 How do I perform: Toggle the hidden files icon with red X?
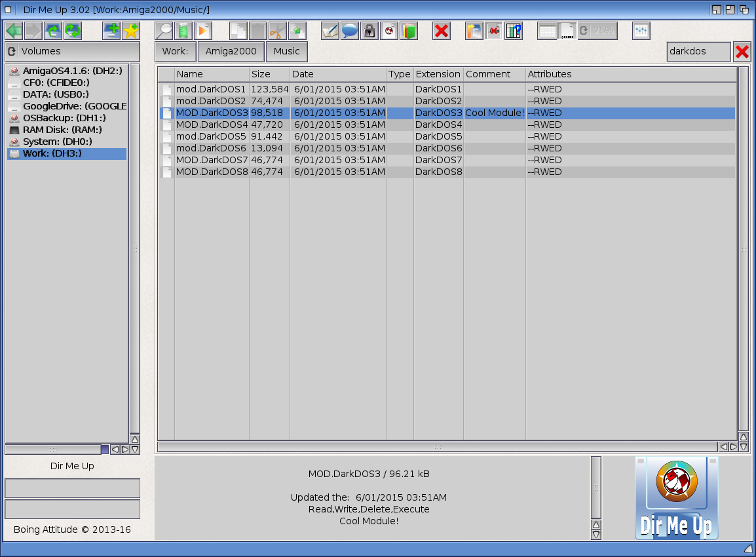point(494,31)
